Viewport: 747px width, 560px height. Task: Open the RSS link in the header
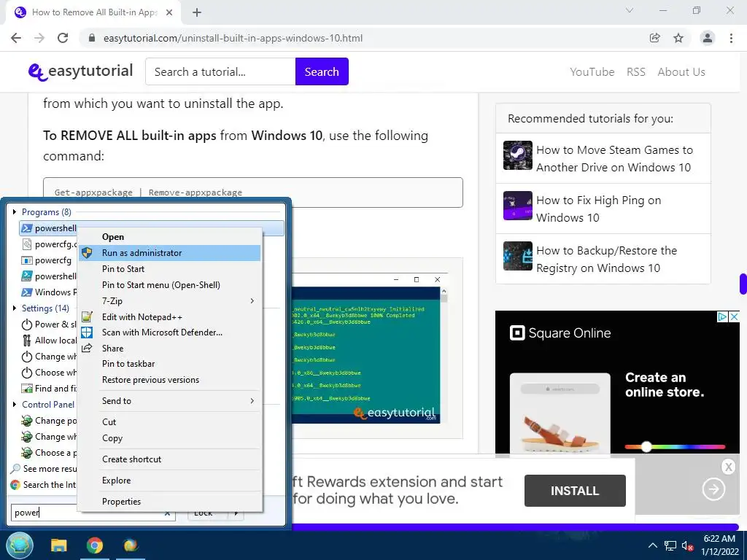point(636,72)
